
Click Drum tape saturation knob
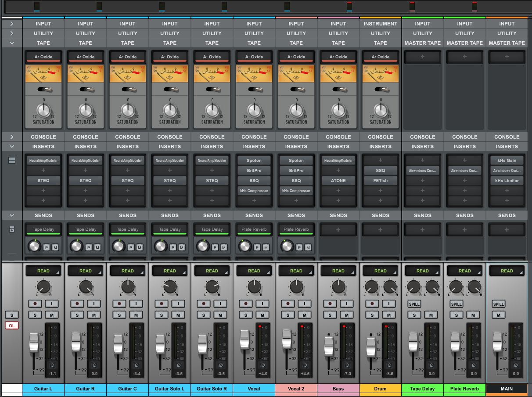(x=381, y=110)
